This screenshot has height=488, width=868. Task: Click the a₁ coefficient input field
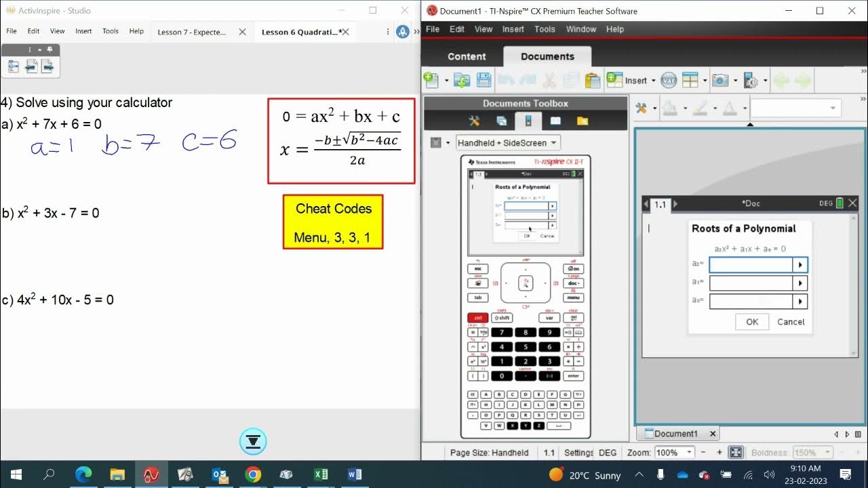[751, 283]
